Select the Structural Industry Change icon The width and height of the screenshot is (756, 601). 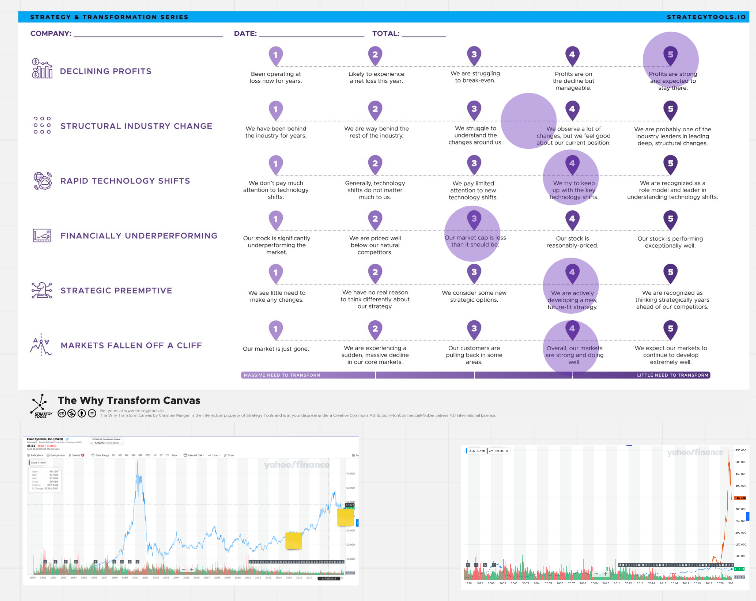tap(42, 125)
